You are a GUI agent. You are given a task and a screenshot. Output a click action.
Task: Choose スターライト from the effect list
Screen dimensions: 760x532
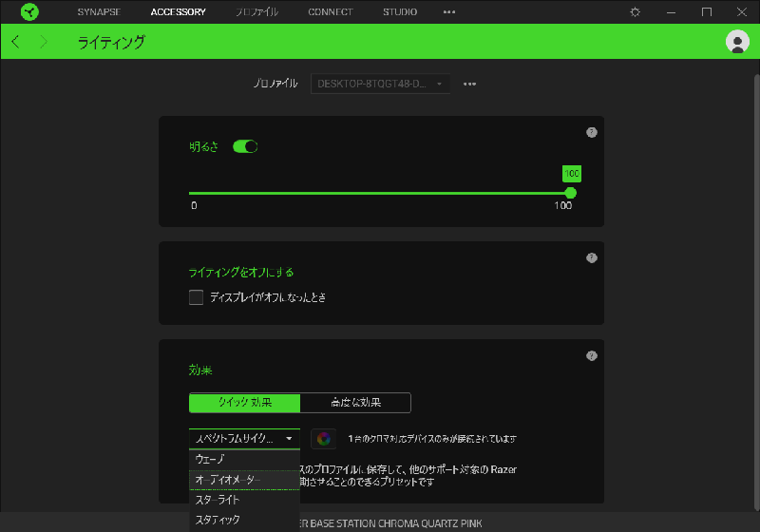[x=244, y=500]
